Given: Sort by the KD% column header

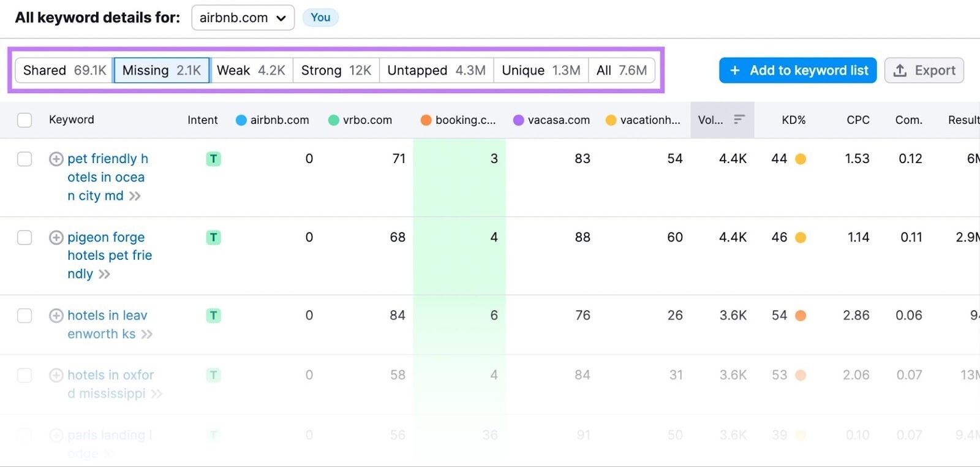Looking at the screenshot, I should coord(793,120).
